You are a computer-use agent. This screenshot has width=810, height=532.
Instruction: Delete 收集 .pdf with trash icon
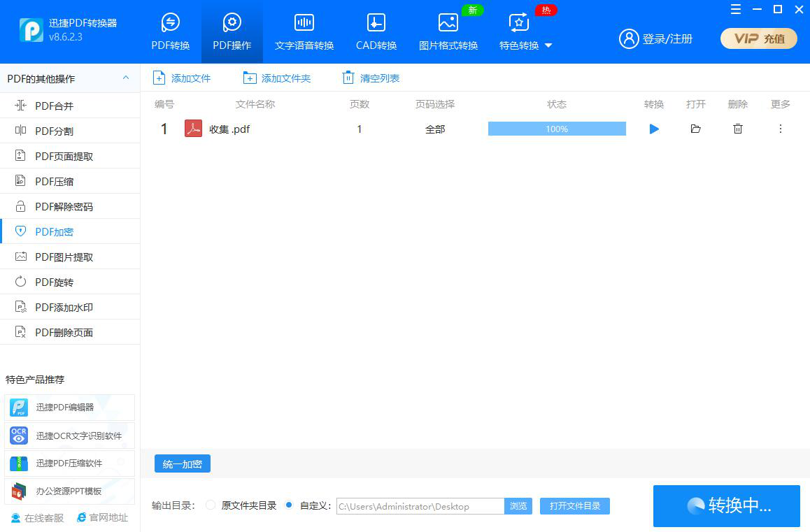click(738, 129)
